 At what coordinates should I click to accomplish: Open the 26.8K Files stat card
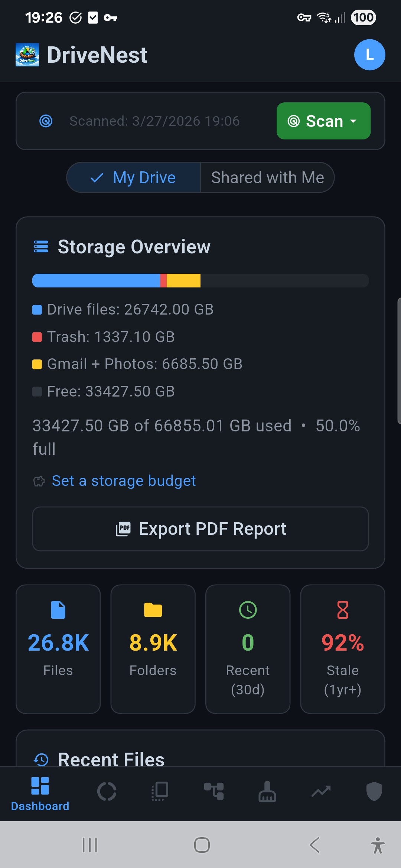(x=58, y=649)
